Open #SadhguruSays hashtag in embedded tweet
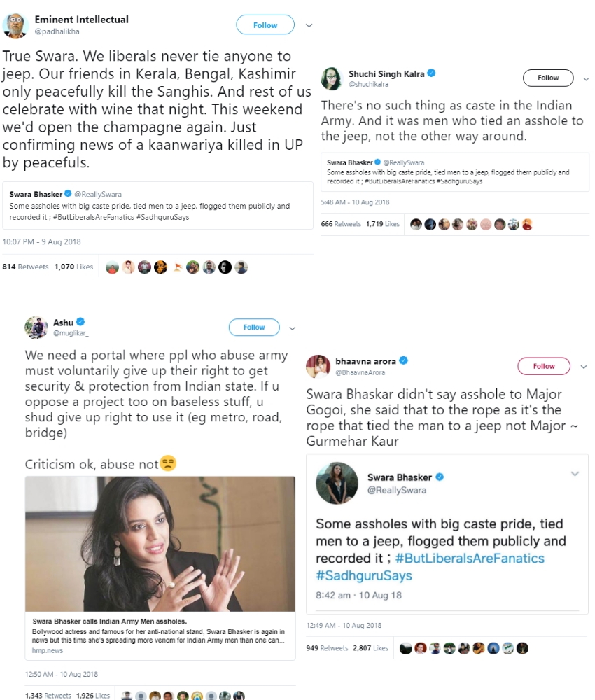Image resolution: width=595 pixels, height=700 pixels. [364, 575]
